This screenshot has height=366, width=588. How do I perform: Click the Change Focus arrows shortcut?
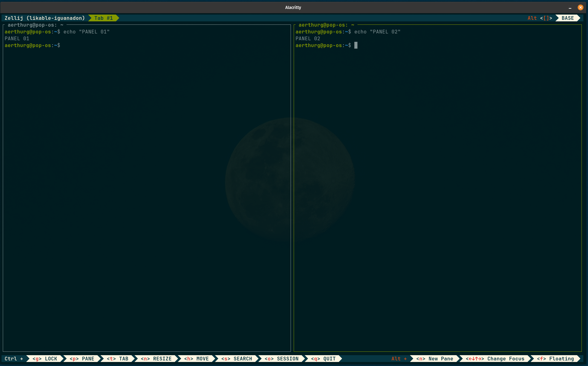[495, 359]
